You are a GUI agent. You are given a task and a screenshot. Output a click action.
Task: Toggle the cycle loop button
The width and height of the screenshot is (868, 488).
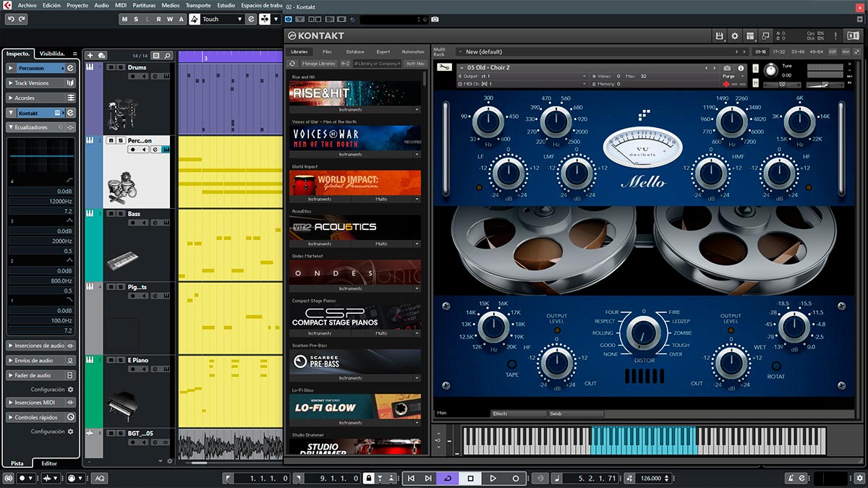(448, 478)
